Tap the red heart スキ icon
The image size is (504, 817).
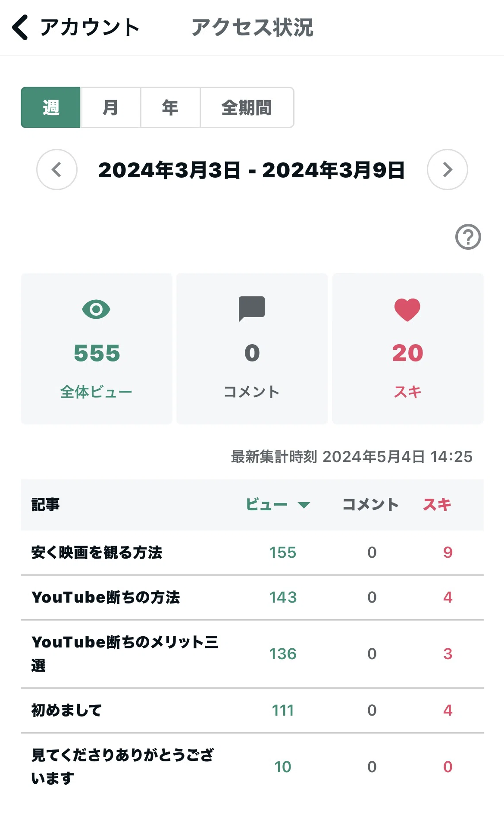tap(407, 310)
